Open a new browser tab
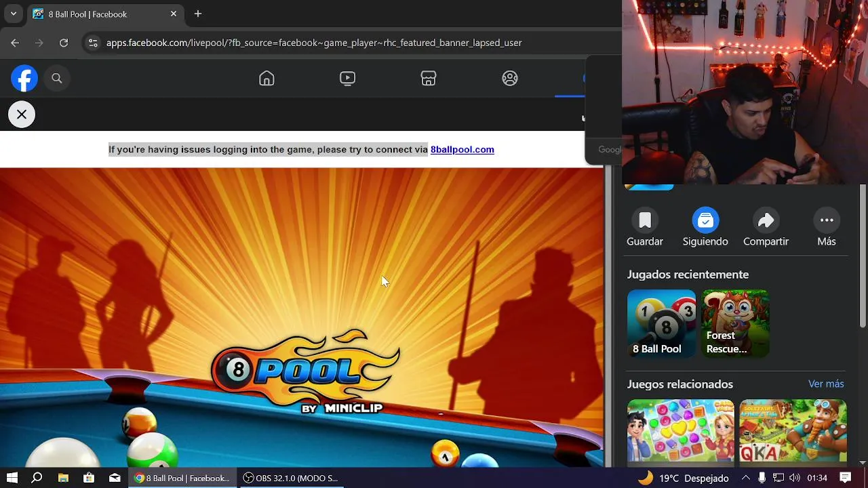The image size is (868, 488). (x=198, y=14)
